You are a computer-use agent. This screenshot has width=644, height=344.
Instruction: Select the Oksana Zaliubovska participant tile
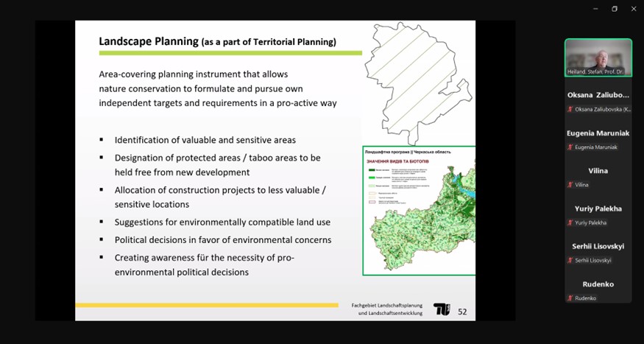[598, 99]
